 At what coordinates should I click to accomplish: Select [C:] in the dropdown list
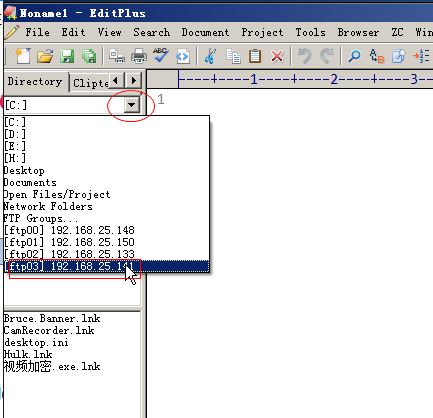coord(107,122)
